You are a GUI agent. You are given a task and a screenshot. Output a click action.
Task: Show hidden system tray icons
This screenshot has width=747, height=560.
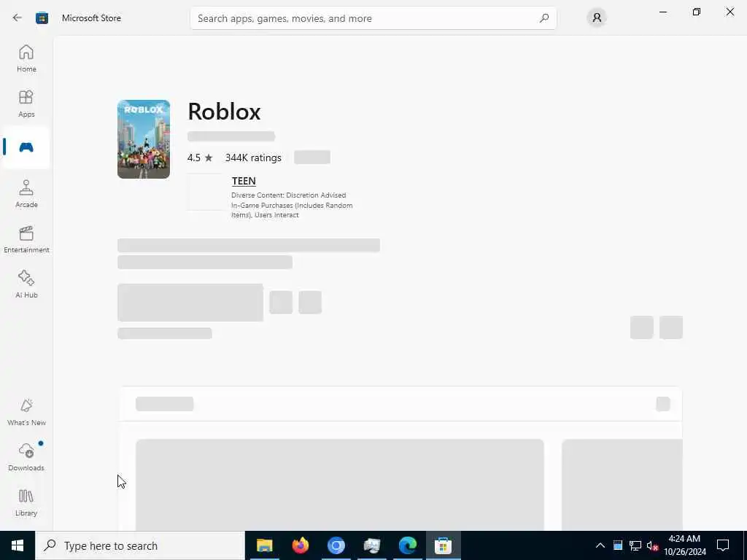point(600,545)
